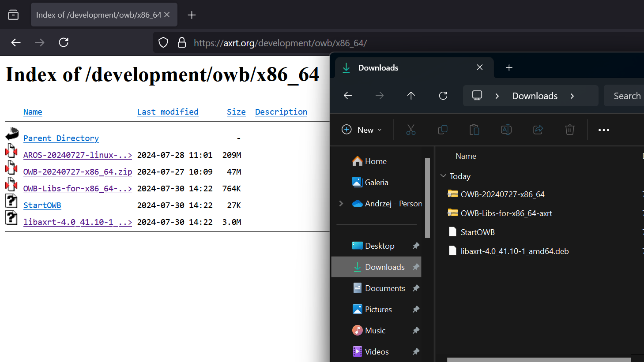Open the New item dropdown

pos(362,130)
